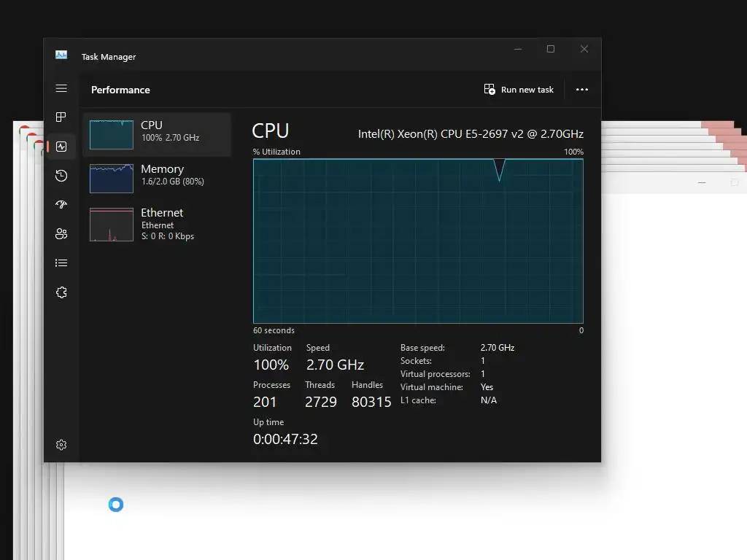Open the Services page icon
The image size is (747, 560).
61,292
